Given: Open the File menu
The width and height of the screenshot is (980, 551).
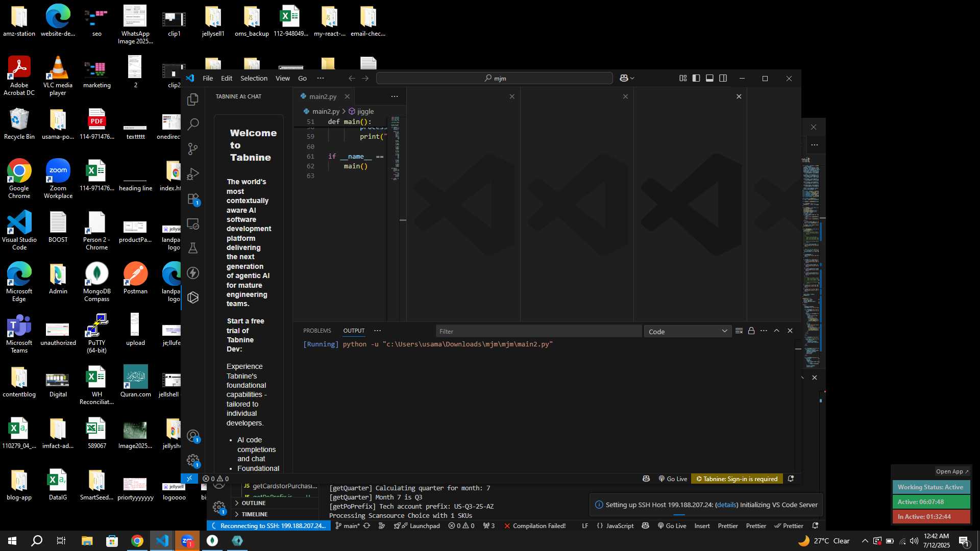Looking at the screenshot, I should 208,78.
